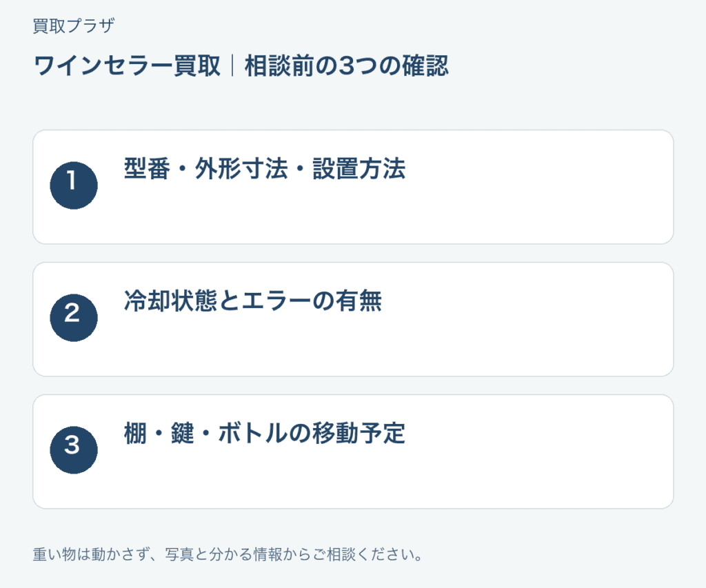
Task: Click the number 1 circle badge
Action: (x=74, y=185)
